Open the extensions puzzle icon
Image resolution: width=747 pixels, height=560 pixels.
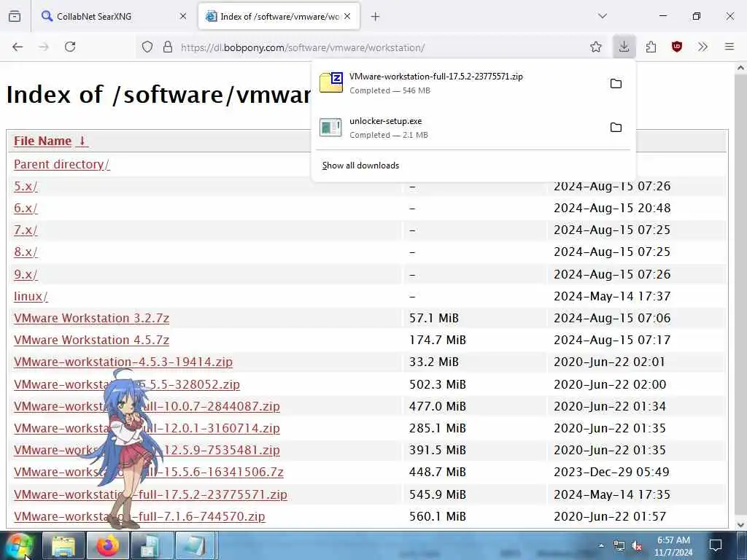pyautogui.click(x=651, y=47)
